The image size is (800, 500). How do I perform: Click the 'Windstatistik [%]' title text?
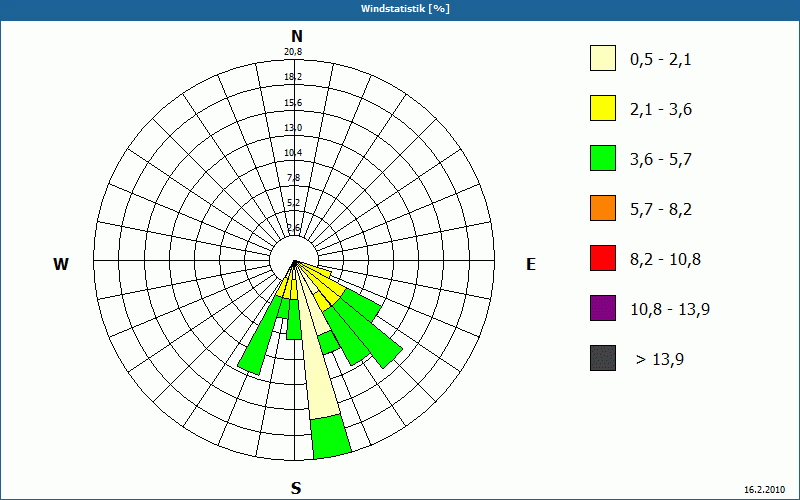pyautogui.click(x=405, y=9)
